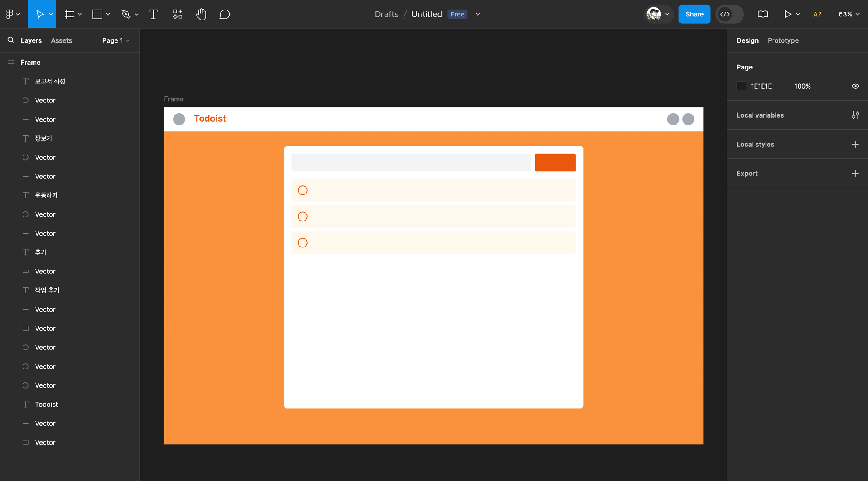This screenshot has width=868, height=481.
Task: Add an export setting
Action: tap(855, 173)
